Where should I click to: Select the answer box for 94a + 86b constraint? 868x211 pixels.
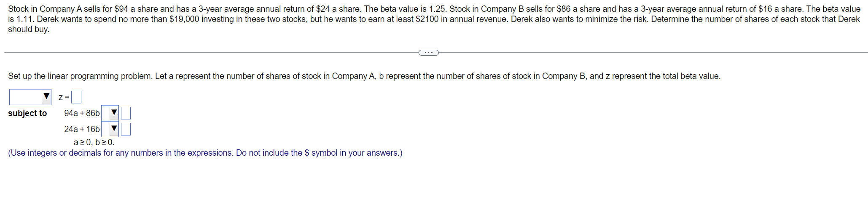click(126, 113)
